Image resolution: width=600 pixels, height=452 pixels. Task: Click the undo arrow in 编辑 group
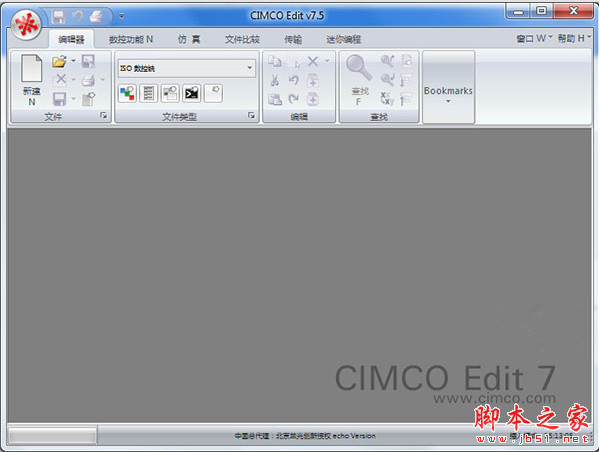[293, 80]
